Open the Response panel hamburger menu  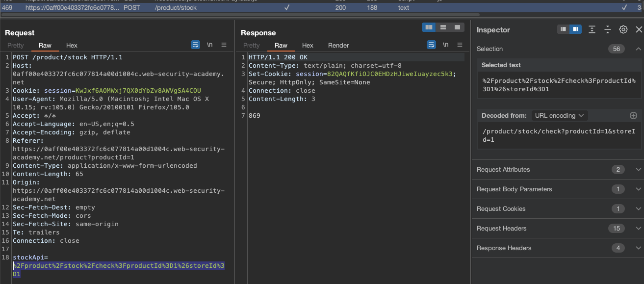pos(460,45)
